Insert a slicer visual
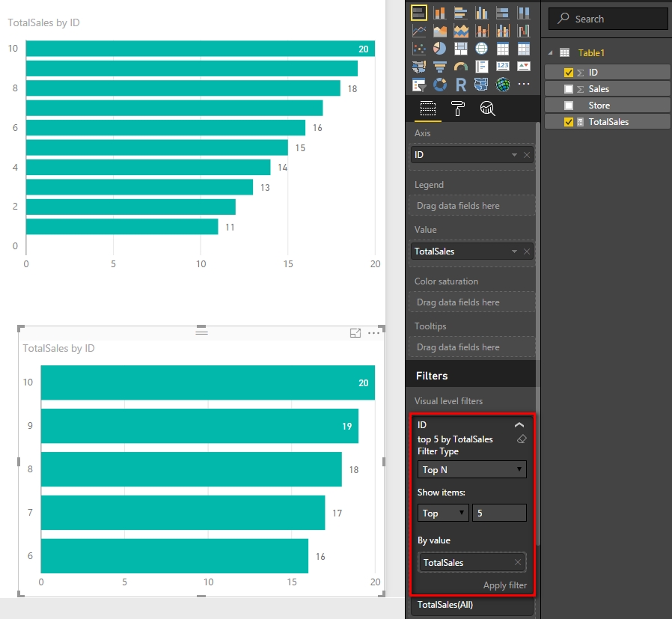Viewport: 672px width, 619px height. click(x=419, y=85)
